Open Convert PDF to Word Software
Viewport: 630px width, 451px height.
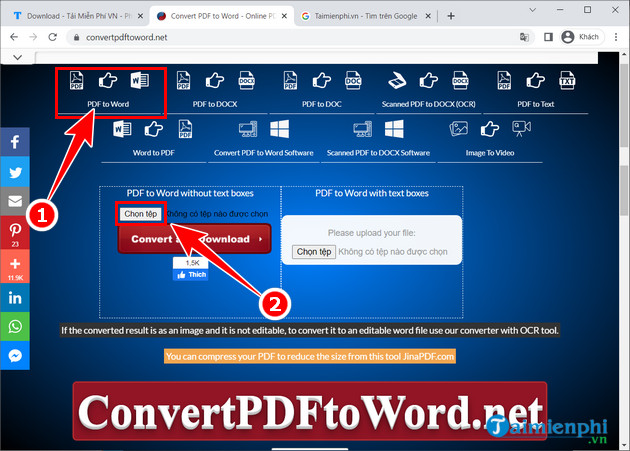pos(264,153)
